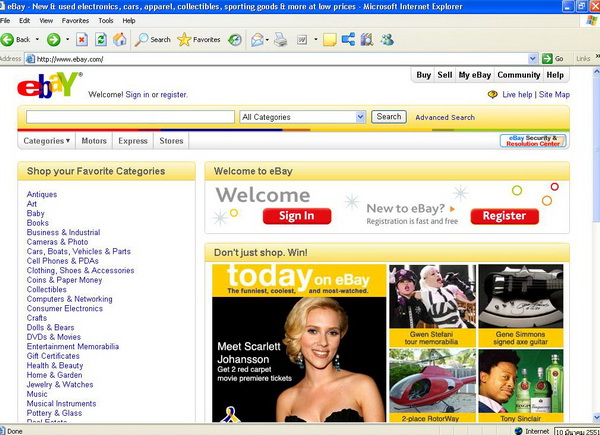The image size is (600, 435).
Task: Click the Print icon
Action: point(280,39)
